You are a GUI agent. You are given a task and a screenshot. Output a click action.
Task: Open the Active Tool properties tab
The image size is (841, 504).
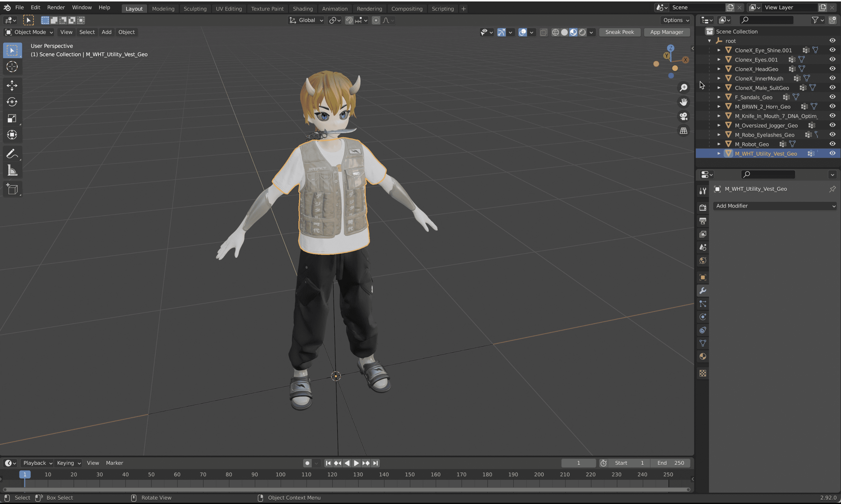(x=703, y=191)
